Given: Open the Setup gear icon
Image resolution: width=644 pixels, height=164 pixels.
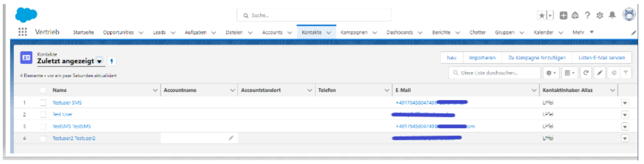Looking at the screenshot, I should coord(600,15).
